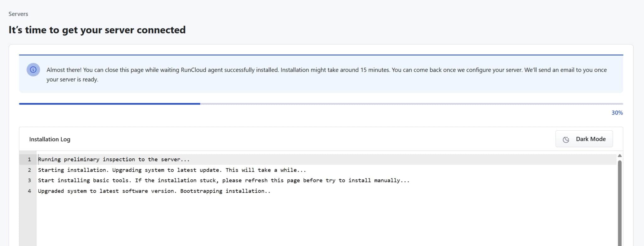Toggle Dark Mode for the installation log
Viewport: 644px width, 246px height.
[x=584, y=139]
